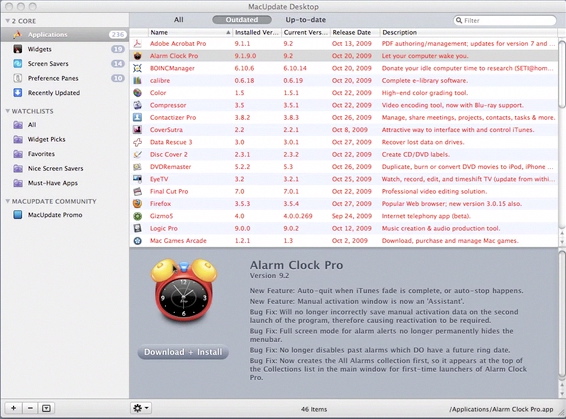Screen dimensions: 566x419
Task: Click the Mac Games Arcade app icon
Action: 138,241
